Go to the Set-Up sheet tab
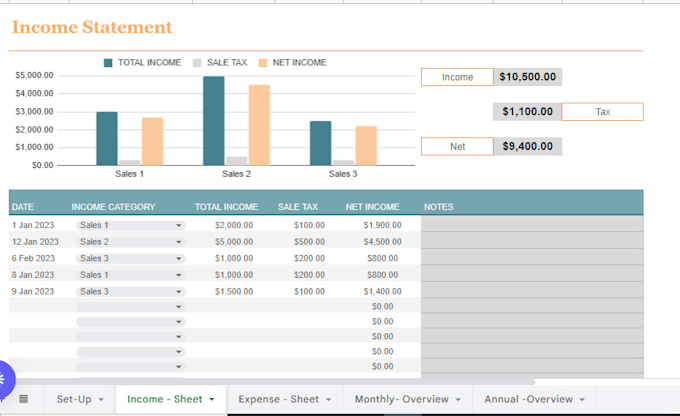 click(74, 399)
